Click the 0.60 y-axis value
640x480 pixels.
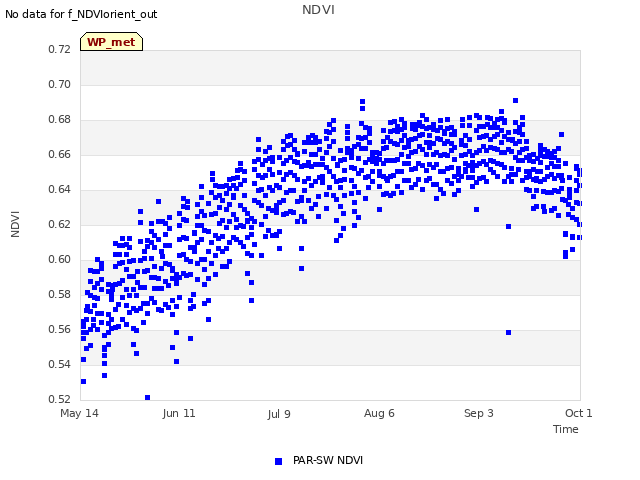click(60, 260)
